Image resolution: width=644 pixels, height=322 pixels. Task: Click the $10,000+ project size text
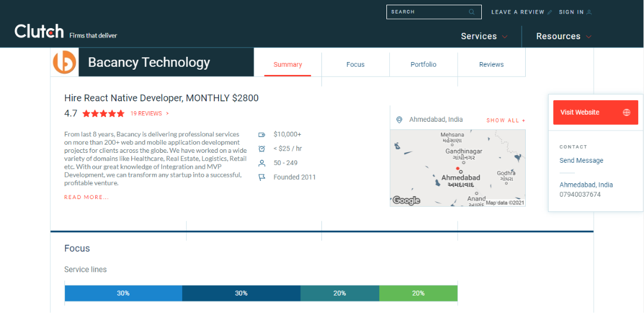coord(287,134)
